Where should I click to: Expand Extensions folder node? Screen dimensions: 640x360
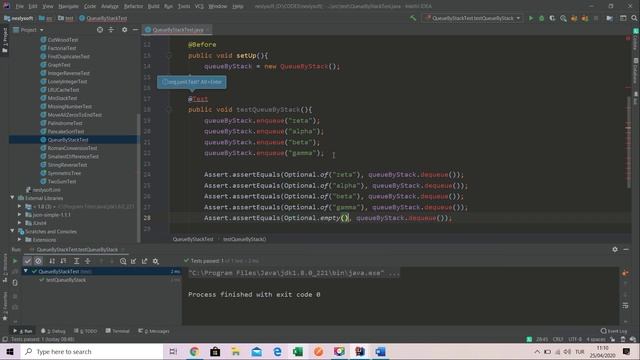[x=19, y=240]
